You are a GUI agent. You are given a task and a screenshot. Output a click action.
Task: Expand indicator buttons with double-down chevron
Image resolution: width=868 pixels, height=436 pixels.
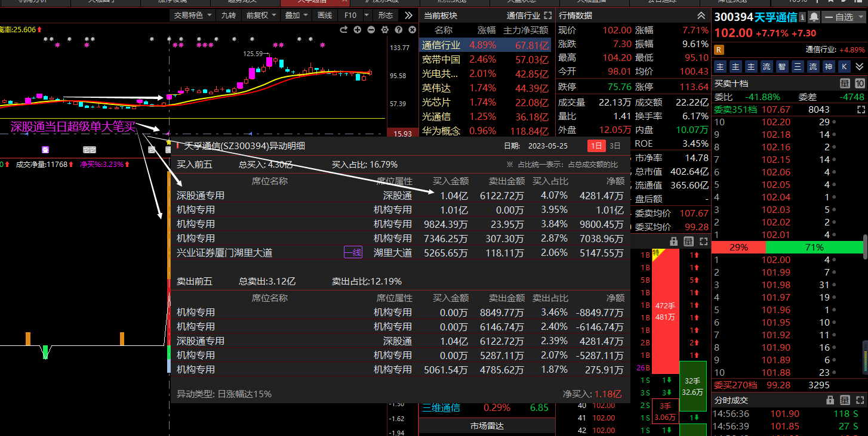click(859, 67)
